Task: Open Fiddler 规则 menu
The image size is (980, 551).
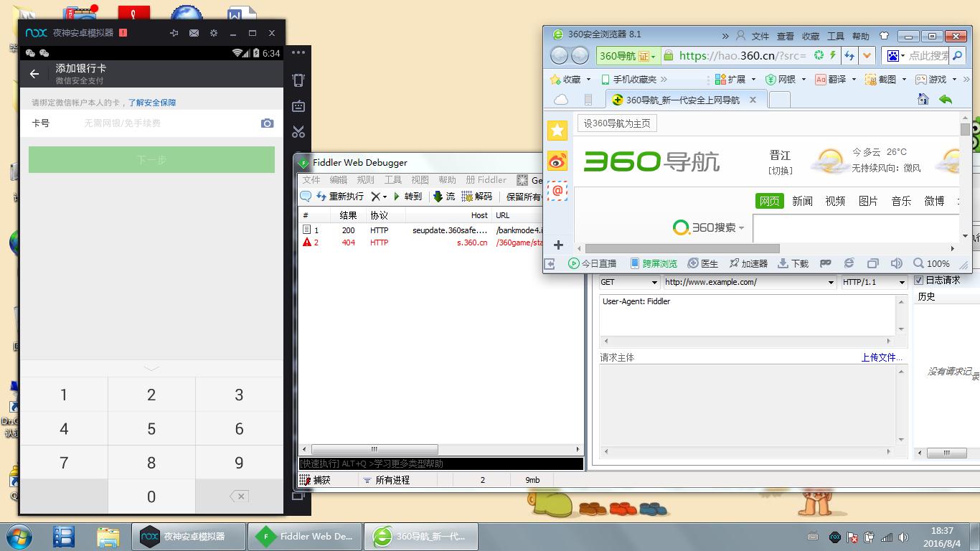Action: pyautogui.click(x=365, y=180)
